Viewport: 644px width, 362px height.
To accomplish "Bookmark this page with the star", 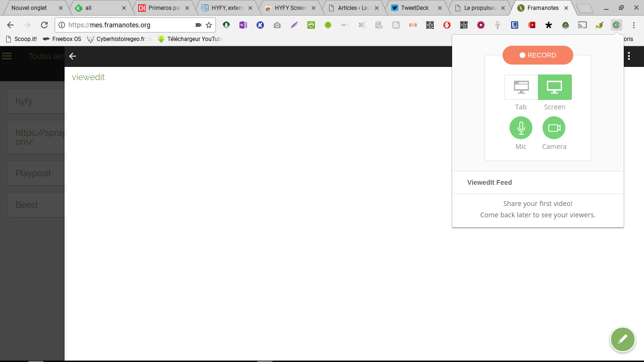I will click(209, 25).
